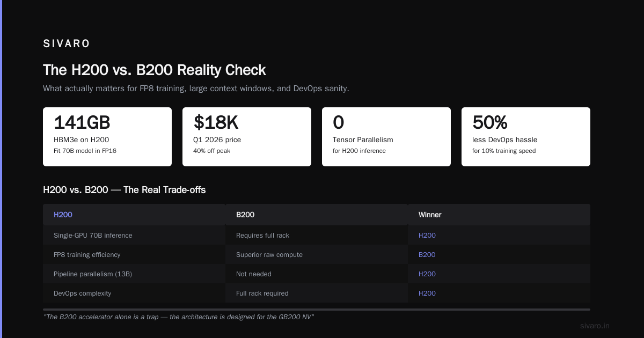Click the B200 column header

(245, 215)
